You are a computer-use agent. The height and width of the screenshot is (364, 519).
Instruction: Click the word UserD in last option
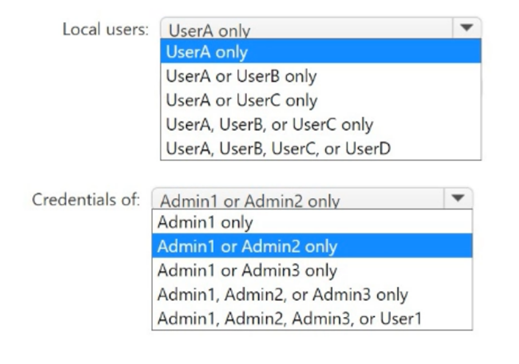[368, 148]
